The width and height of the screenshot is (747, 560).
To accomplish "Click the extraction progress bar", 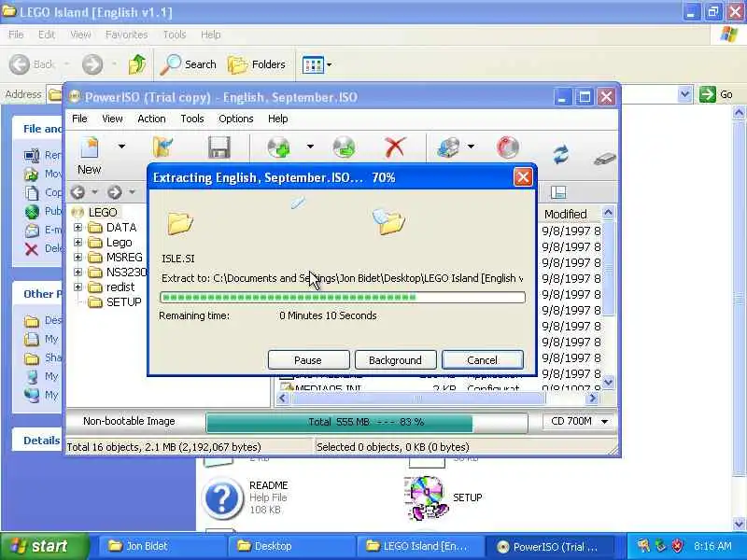I will pos(343,298).
